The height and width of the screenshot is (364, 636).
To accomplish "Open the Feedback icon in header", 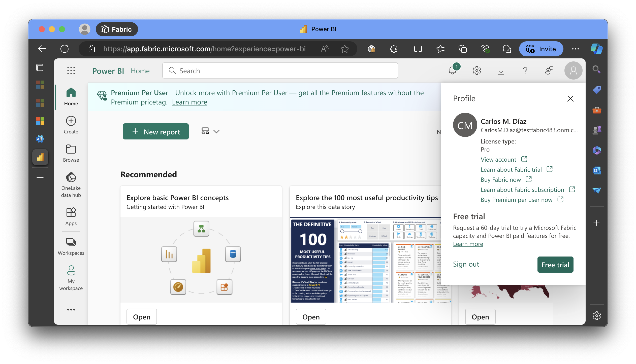I will 549,71.
